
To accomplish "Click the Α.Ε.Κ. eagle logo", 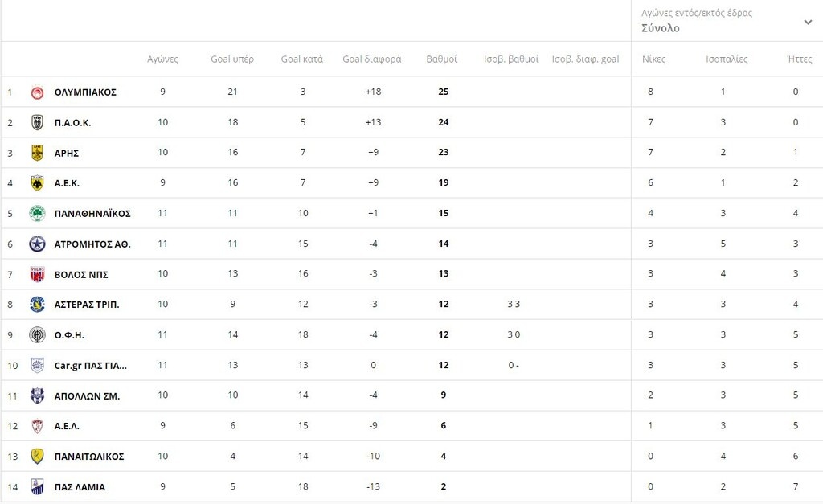I will point(37,183).
